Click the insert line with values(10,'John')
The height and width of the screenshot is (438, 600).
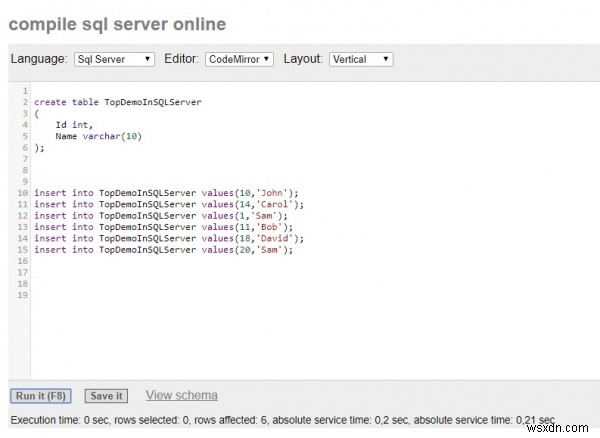click(166, 193)
